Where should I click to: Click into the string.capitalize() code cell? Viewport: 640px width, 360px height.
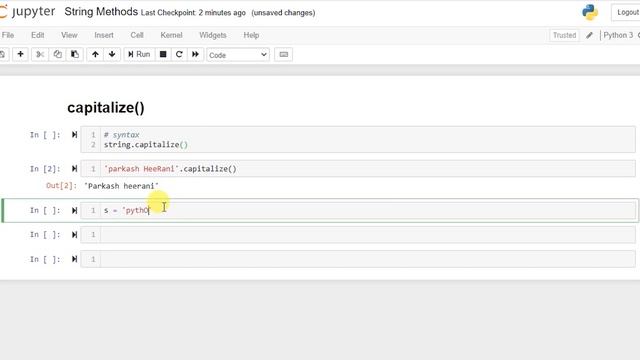[358, 140]
